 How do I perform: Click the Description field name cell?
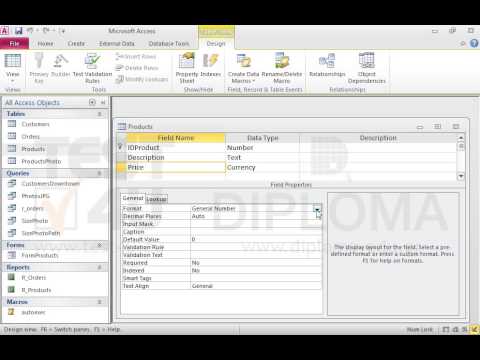pos(176,157)
